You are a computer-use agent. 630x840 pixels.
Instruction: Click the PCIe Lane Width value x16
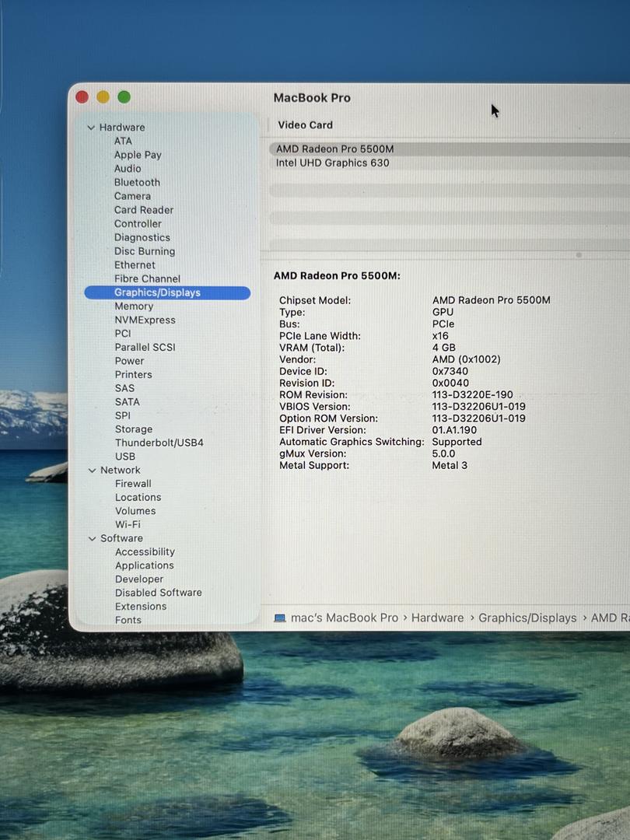440,336
